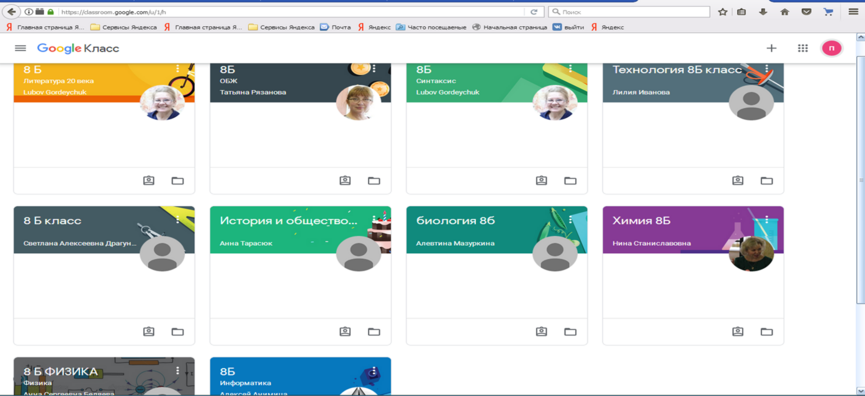Open your work icon on биология 8б card
The height and width of the screenshot is (396, 865).
[x=541, y=331]
